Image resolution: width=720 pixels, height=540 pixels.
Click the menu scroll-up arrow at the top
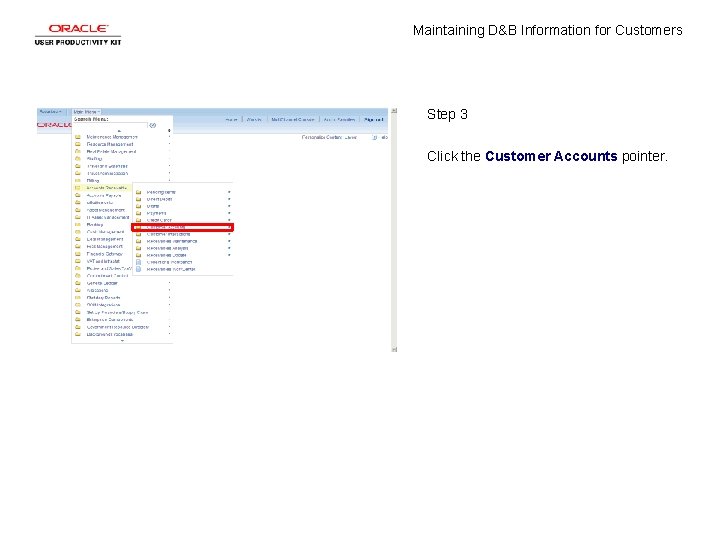click(119, 131)
